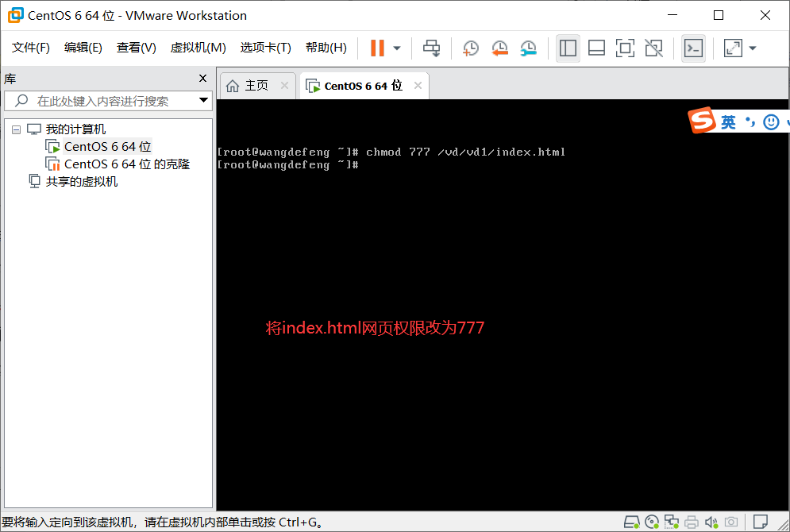Click the CD/DVD drive status icon
This screenshot has width=790, height=532.
click(651, 522)
